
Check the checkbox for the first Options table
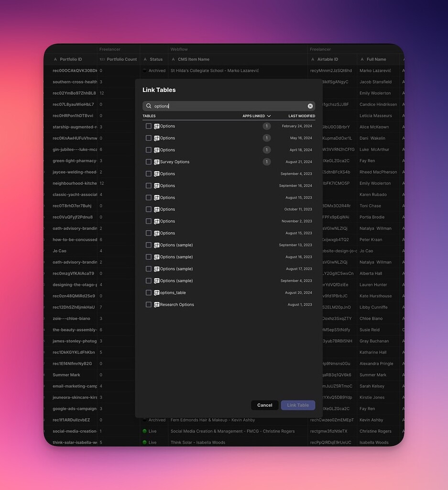(150, 126)
